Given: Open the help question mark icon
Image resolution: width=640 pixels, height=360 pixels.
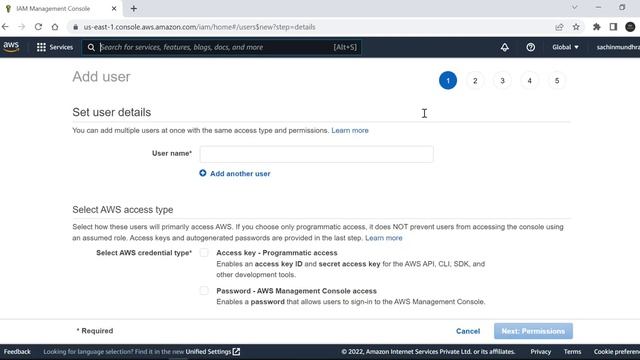Looking at the screenshot, I should click(x=531, y=47).
